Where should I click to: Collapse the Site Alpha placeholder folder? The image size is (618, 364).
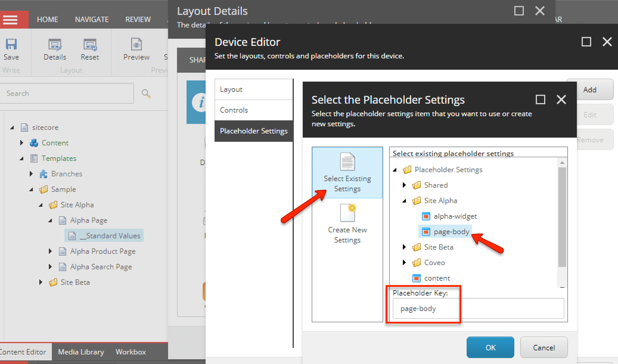404,201
